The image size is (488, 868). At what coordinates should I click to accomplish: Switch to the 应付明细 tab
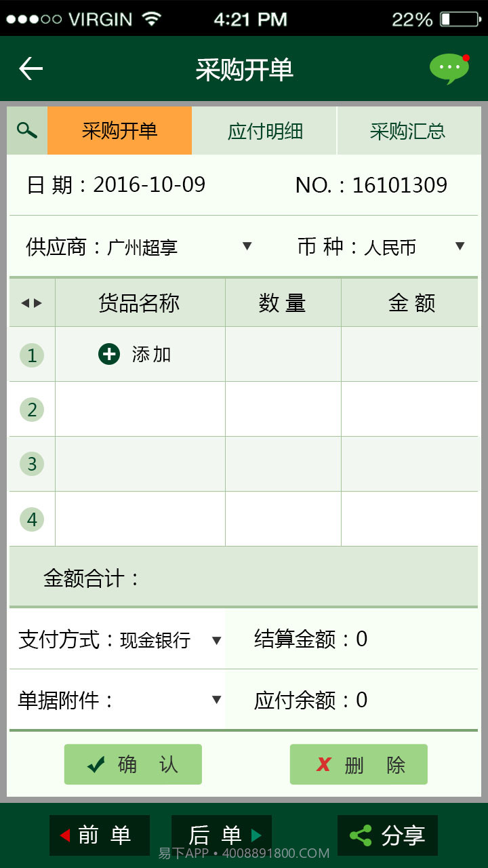point(264,130)
